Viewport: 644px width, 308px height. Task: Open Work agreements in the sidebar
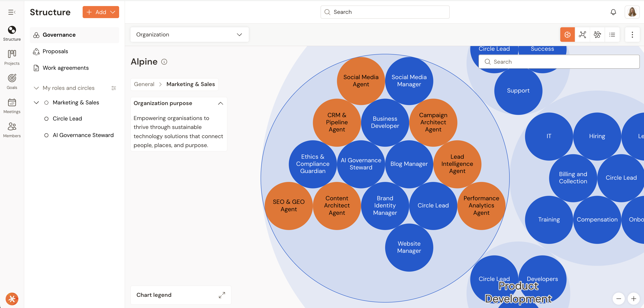[x=66, y=68]
